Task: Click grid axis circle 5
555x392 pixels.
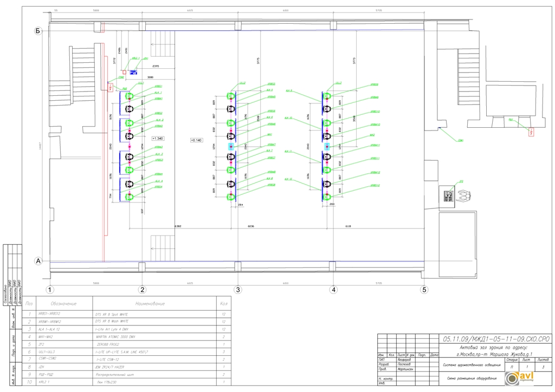Action: coord(424,290)
